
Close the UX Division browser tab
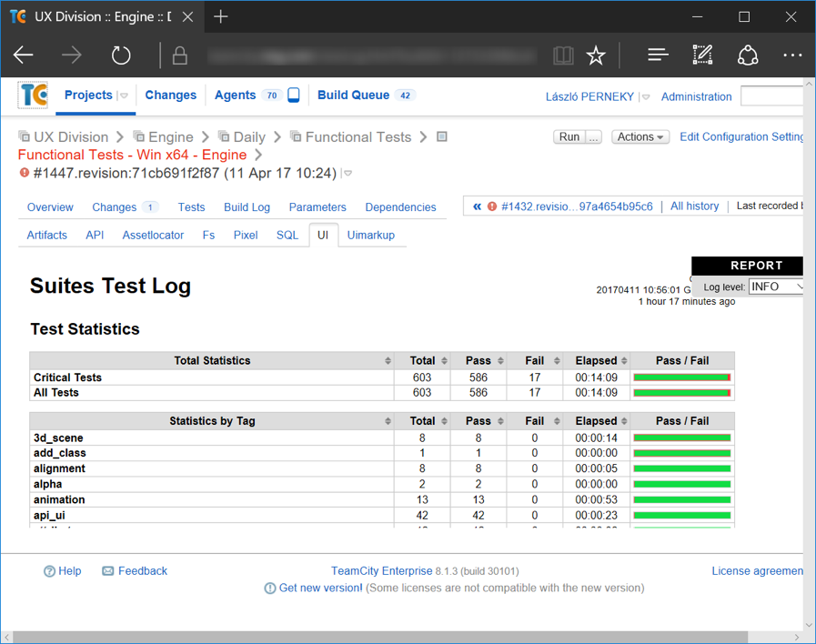pyautogui.click(x=188, y=16)
